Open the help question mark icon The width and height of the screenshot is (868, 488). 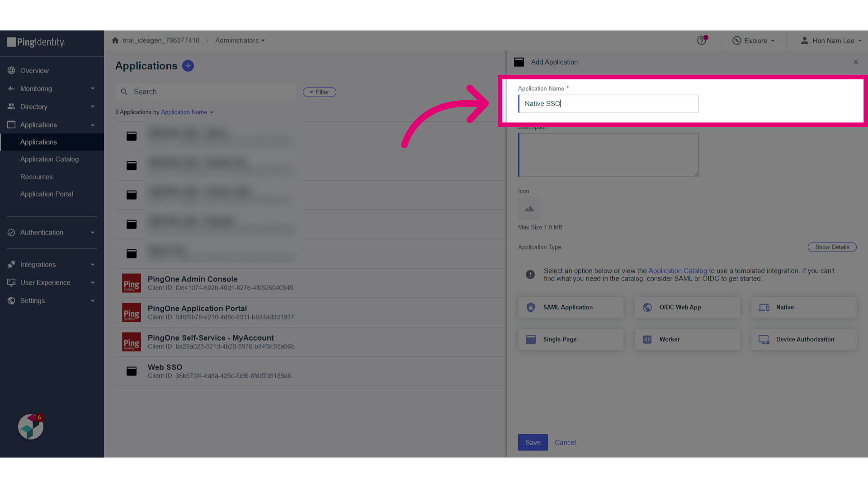[x=702, y=41]
